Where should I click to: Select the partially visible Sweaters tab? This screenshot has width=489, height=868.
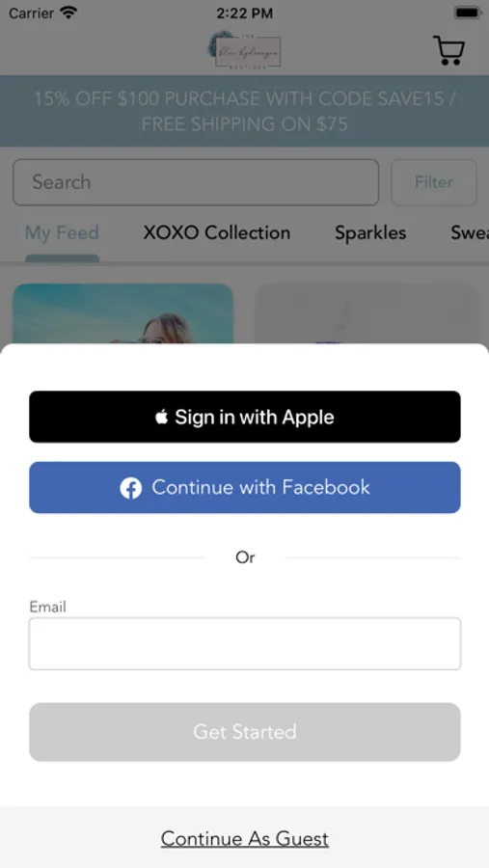click(x=470, y=232)
